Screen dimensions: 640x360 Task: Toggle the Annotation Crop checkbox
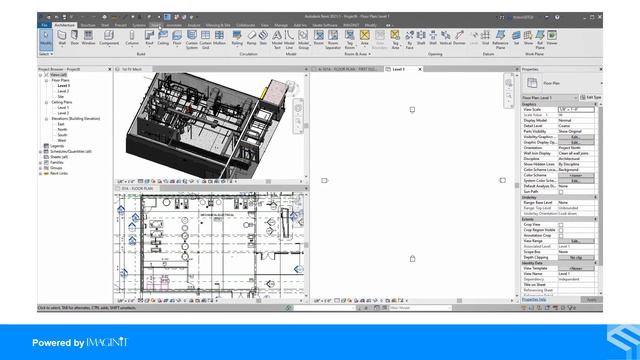[x=561, y=236]
